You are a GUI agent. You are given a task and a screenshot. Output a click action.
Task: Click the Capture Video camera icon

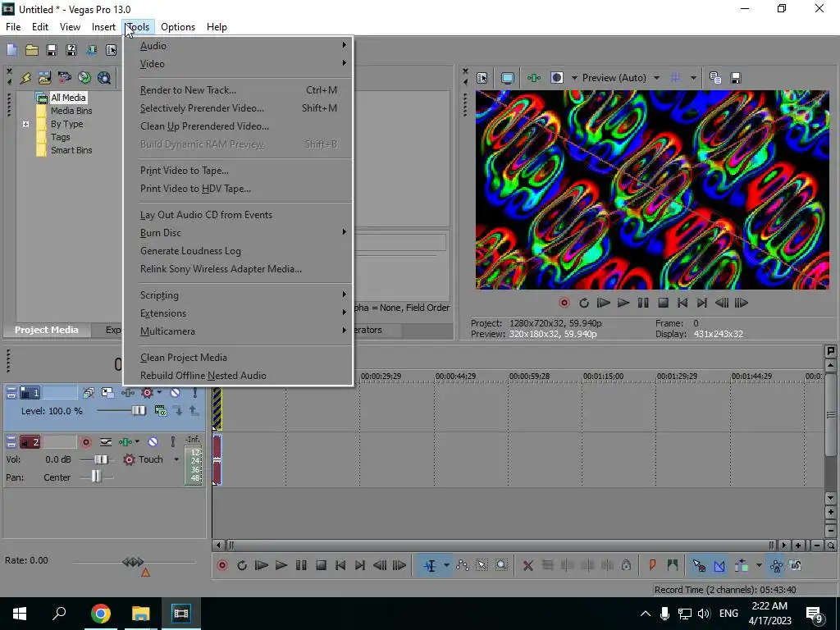pyautogui.click(x=64, y=78)
